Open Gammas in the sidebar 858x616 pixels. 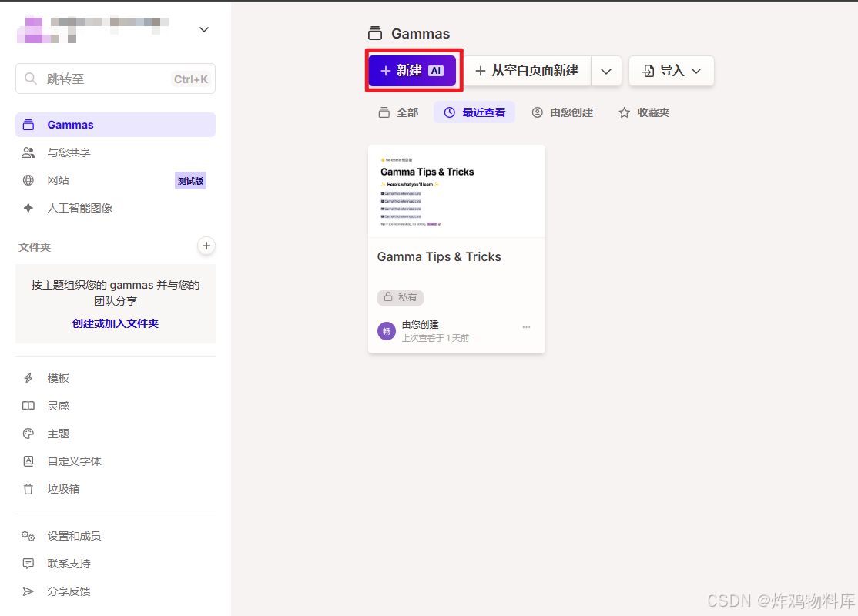click(116, 125)
